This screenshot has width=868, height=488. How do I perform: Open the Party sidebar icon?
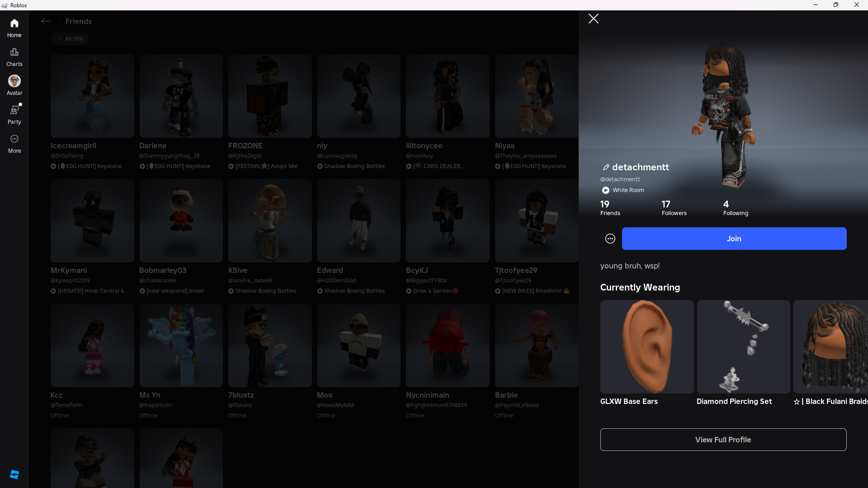pyautogui.click(x=14, y=110)
